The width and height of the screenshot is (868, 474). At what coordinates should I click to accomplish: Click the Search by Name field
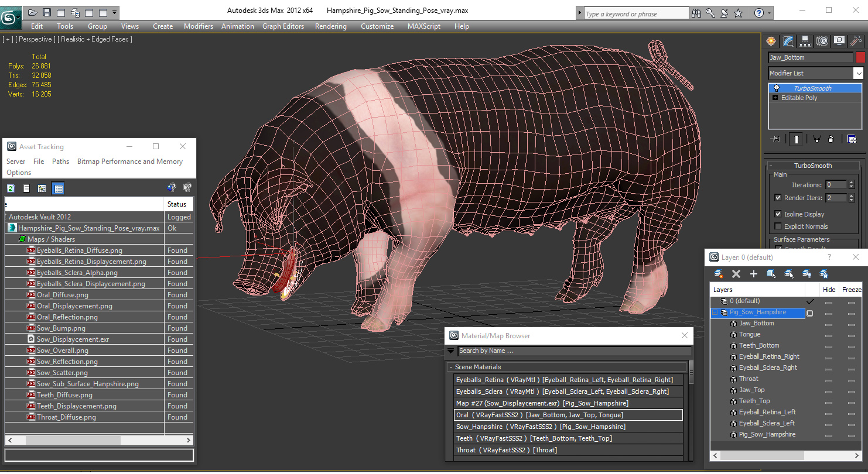574,351
